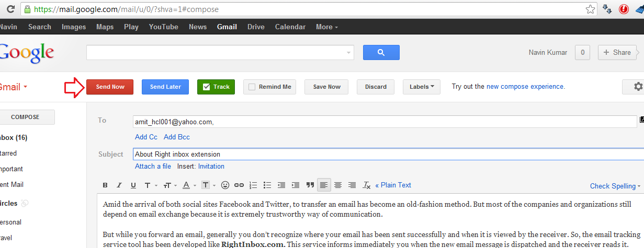Open Calendar in the Google bar
Screen dimensions: 644x248
coord(290,27)
